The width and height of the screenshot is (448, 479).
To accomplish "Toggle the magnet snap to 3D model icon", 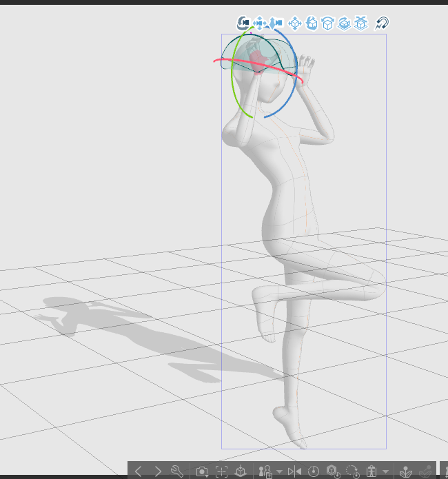I will pyautogui.click(x=382, y=23).
